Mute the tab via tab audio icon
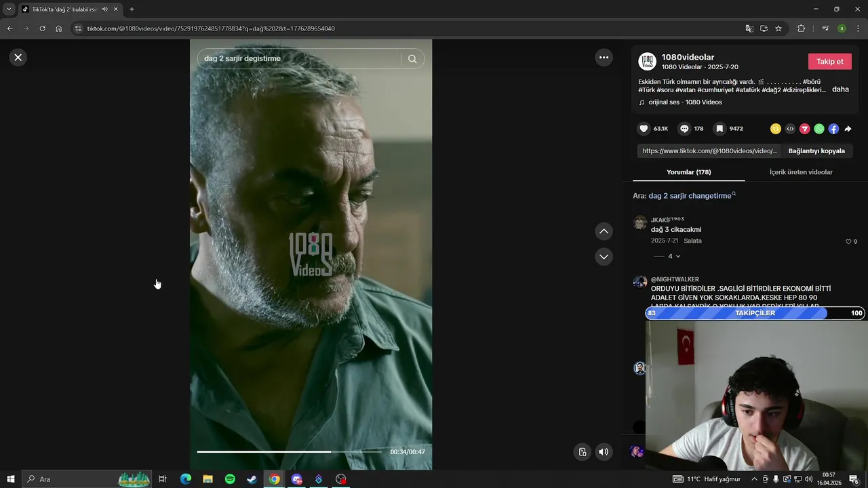Image resolution: width=868 pixels, height=488 pixels. click(104, 9)
